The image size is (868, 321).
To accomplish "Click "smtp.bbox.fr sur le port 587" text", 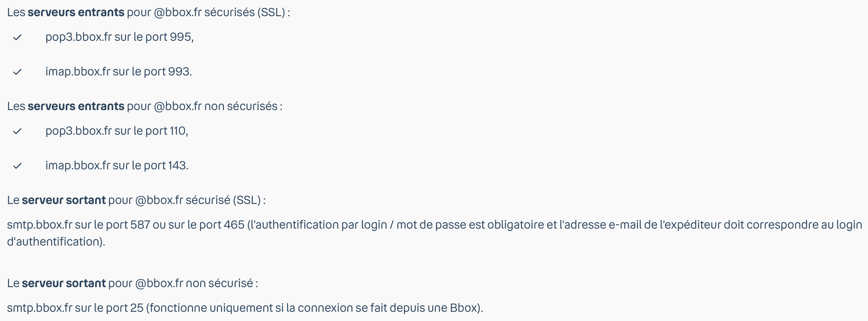I will 78,225.
